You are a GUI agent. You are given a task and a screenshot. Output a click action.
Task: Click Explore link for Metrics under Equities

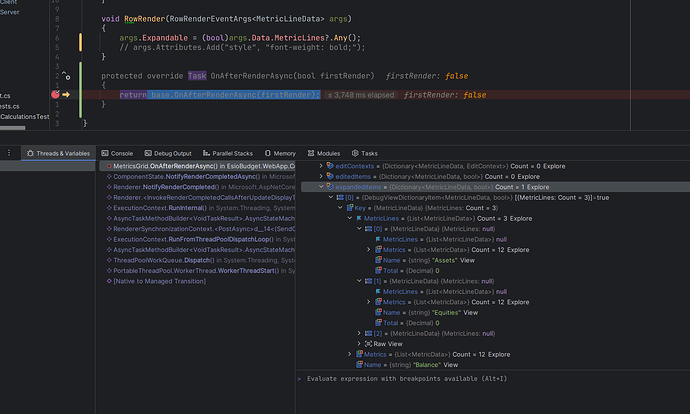pyautogui.click(x=518, y=302)
